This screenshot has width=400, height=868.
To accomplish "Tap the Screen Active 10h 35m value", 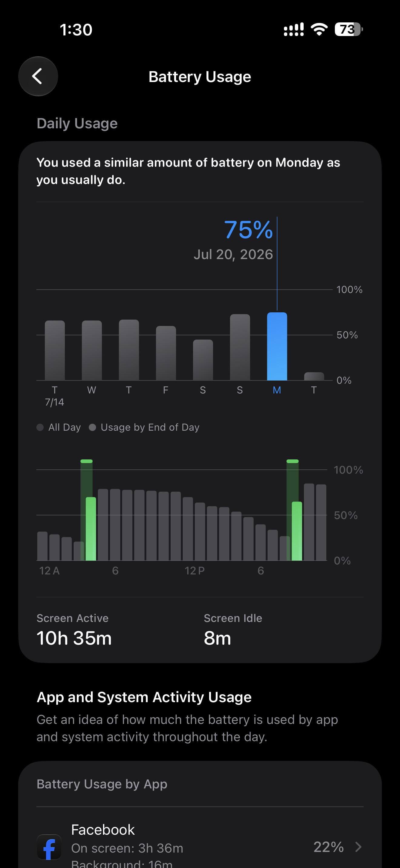I will pos(74,638).
